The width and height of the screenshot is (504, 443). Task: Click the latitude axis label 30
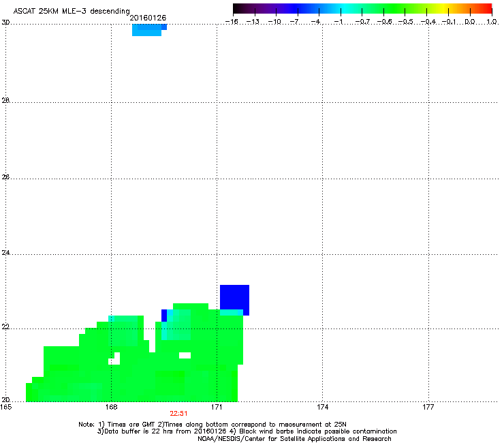[x=5, y=22]
